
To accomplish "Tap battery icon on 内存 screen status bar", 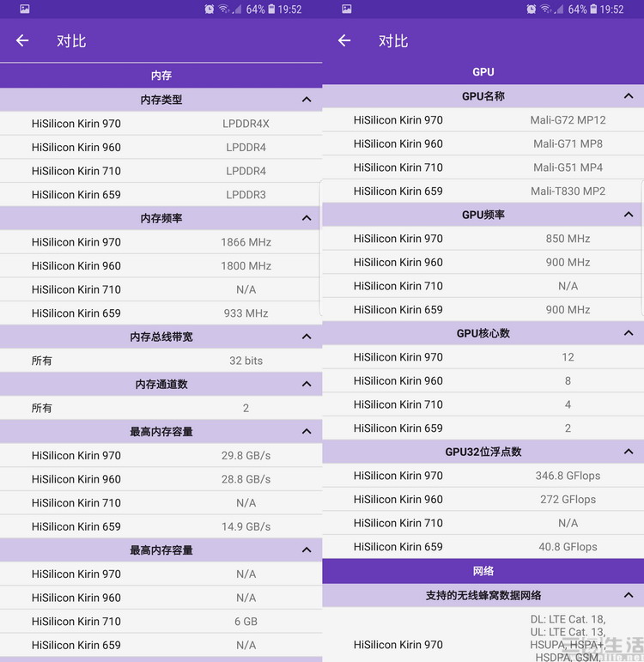I will coord(271,9).
